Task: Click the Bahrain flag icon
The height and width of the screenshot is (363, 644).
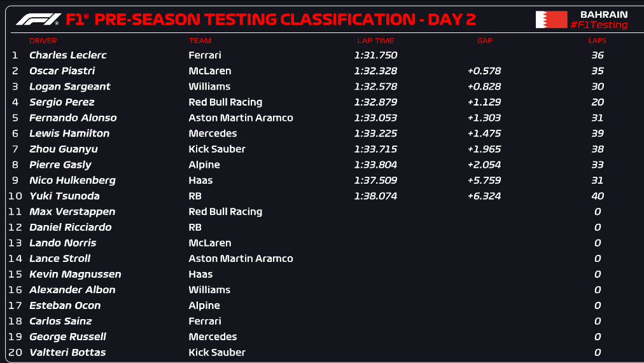Action: [x=551, y=19]
